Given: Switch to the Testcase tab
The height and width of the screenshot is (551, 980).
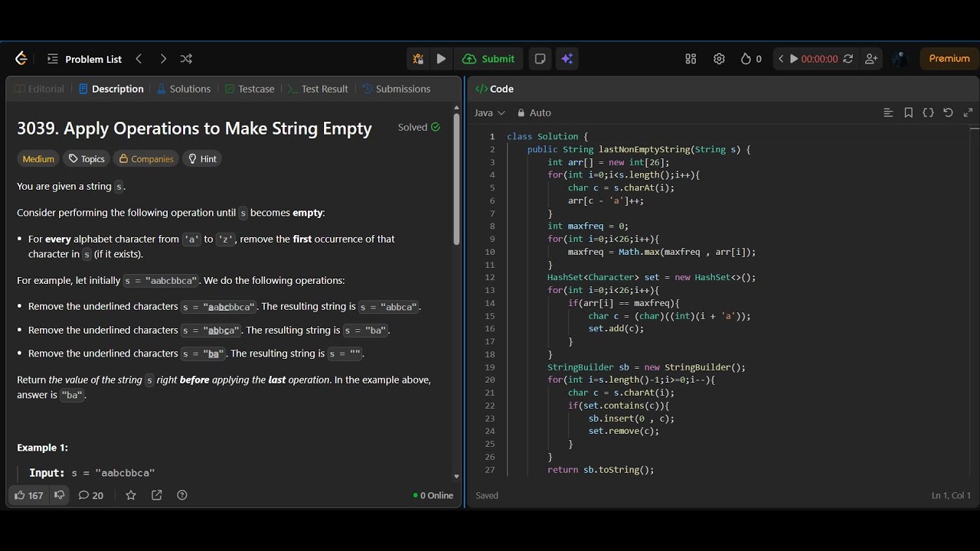Looking at the screenshot, I should tap(250, 89).
